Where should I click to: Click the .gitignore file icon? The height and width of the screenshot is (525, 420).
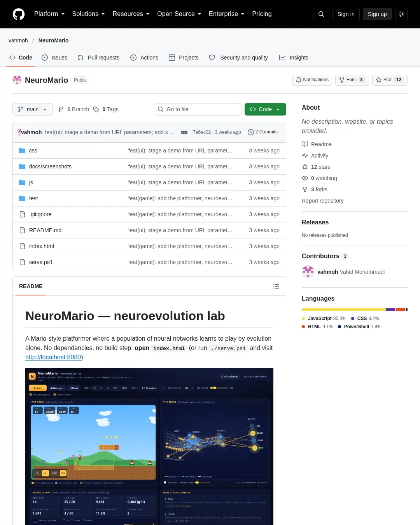point(22,214)
